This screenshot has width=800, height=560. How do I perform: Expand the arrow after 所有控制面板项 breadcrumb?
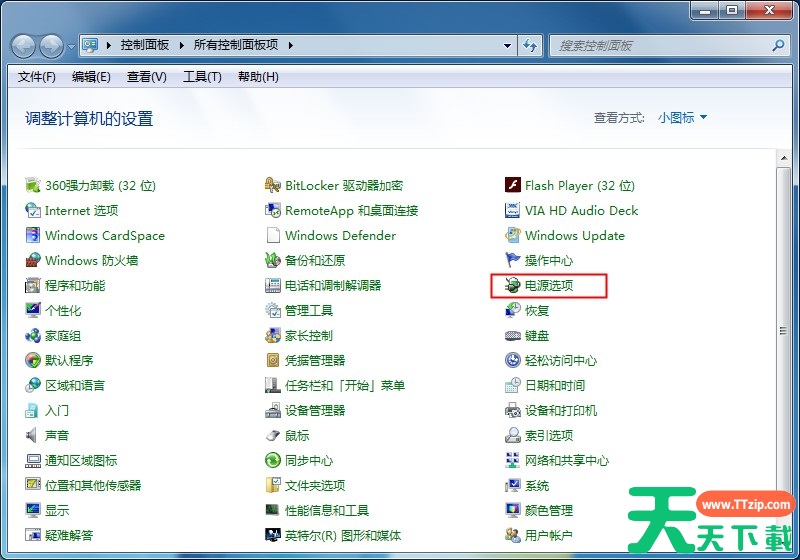pos(291,45)
